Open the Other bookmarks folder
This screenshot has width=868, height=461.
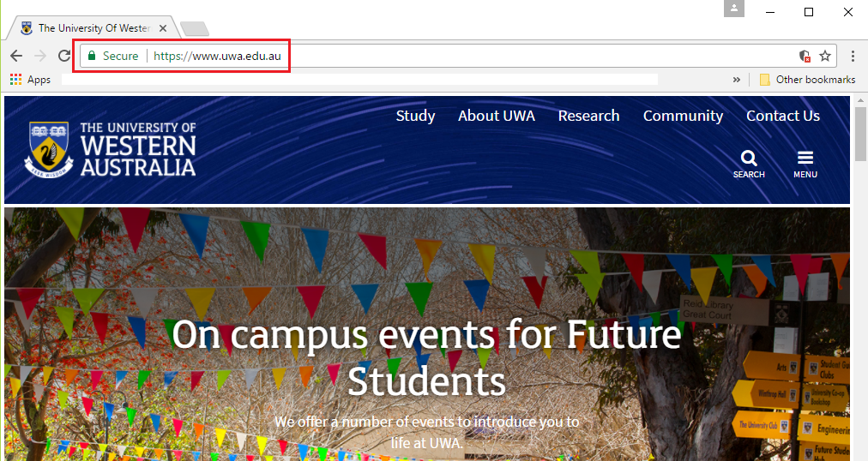tap(807, 80)
